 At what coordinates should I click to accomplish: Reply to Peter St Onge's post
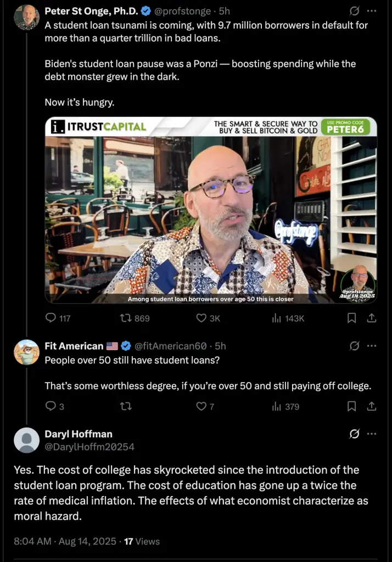coord(58,318)
